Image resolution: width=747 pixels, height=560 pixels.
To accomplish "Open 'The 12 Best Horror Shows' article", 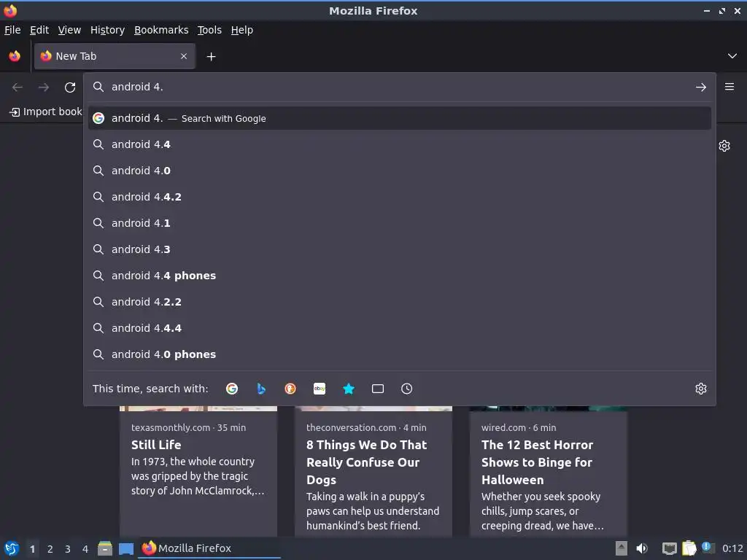I will pyautogui.click(x=549, y=472).
